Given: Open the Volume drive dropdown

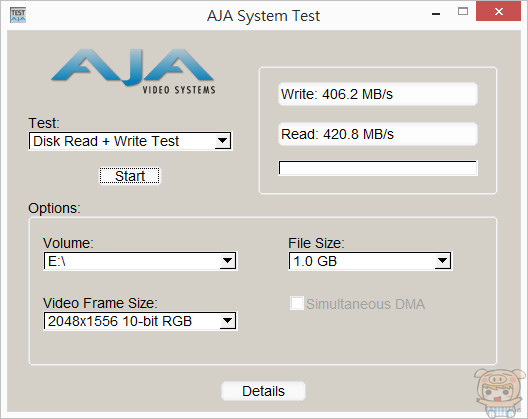Looking at the screenshot, I should pyautogui.click(x=140, y=261).
